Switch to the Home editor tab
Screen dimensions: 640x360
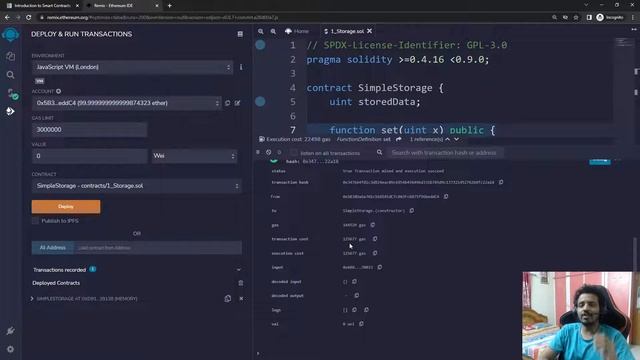297,31
